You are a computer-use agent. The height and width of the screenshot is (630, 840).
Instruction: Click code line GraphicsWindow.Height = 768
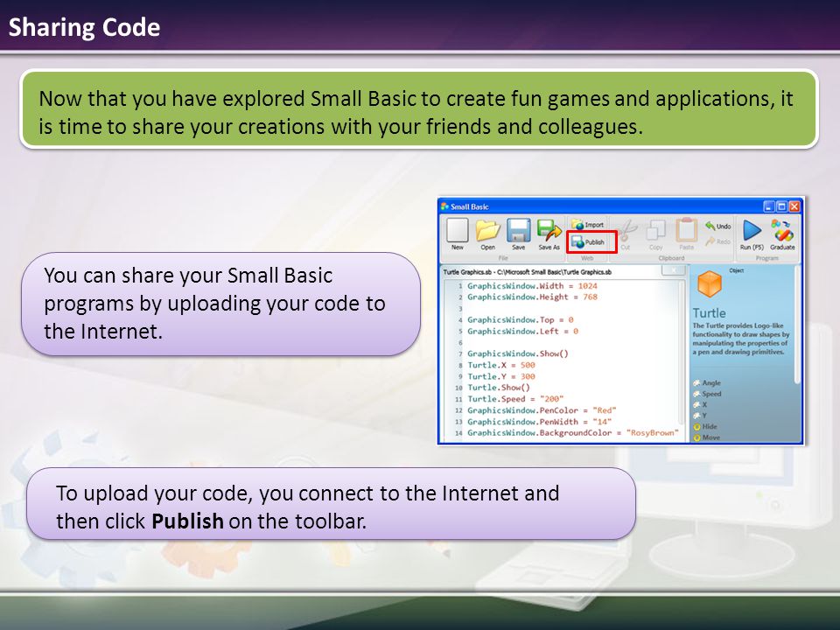tap(532, 297)
